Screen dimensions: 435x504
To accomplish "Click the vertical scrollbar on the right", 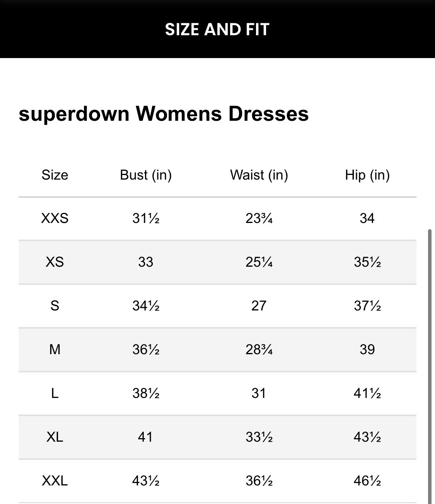I will [430, 364].
